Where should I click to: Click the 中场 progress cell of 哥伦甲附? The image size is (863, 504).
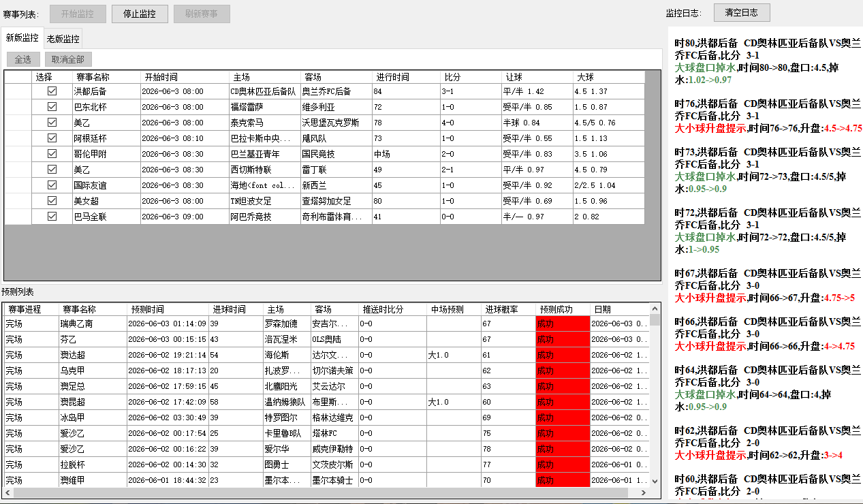click(x=406, y=154)
